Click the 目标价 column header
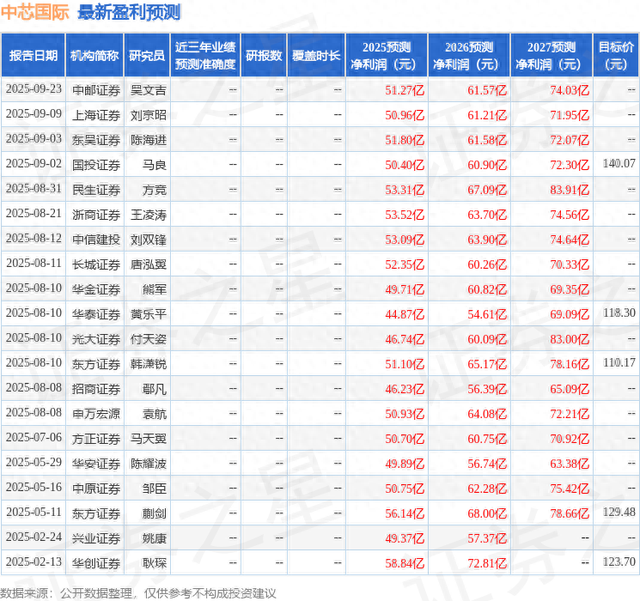 click(616, 56)
